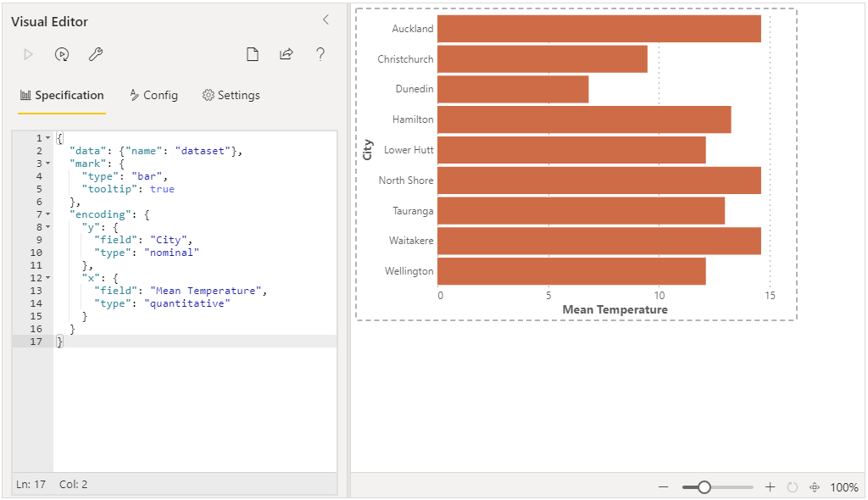The width and height of the screenshot is (868, 500).
Task: Click the "Lower Hutt" axis label
Action: click(409, 150)
